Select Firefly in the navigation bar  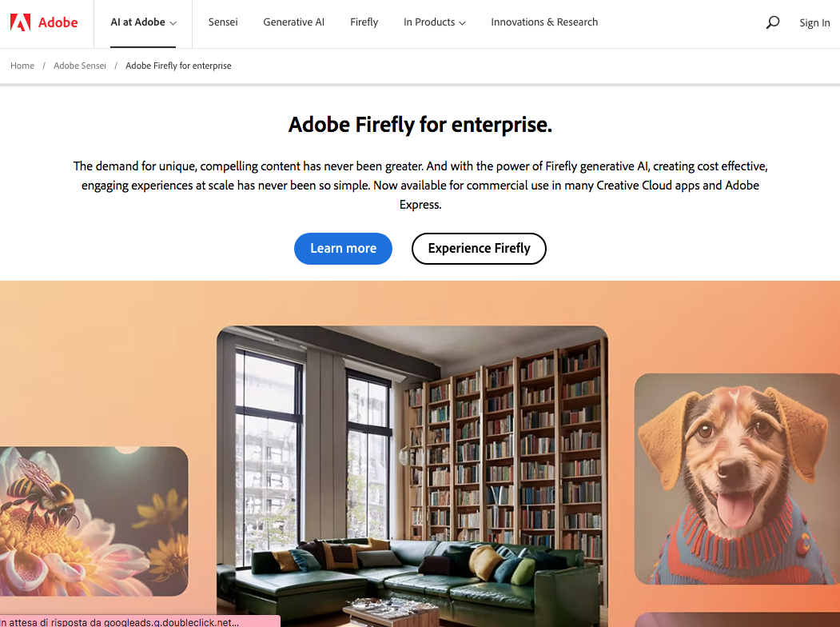[364, 22]
